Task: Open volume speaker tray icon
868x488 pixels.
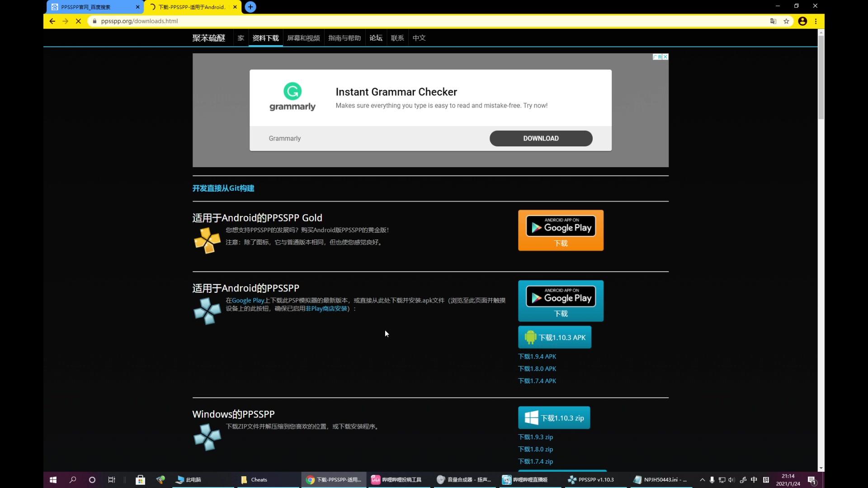Action: tap(731, 480)
